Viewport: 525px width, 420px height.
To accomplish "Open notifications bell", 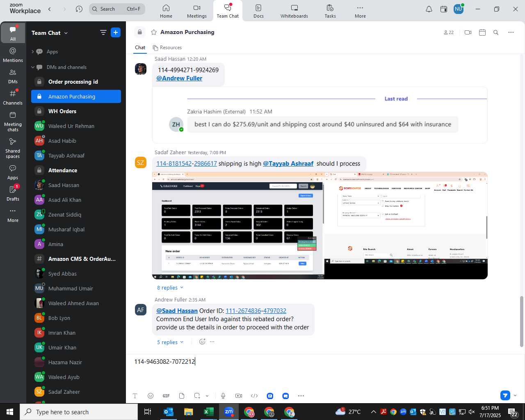I will pos(429,9).
